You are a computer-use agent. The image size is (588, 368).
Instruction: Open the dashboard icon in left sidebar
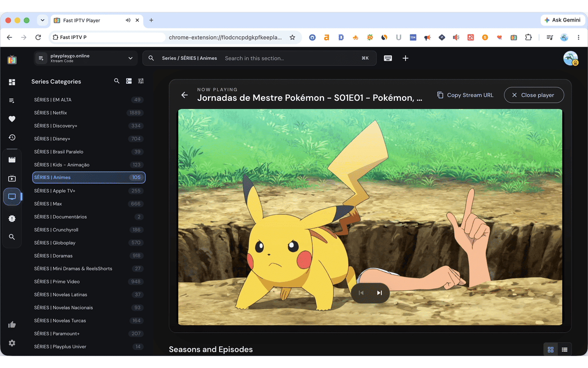click(x=12, y=82)
